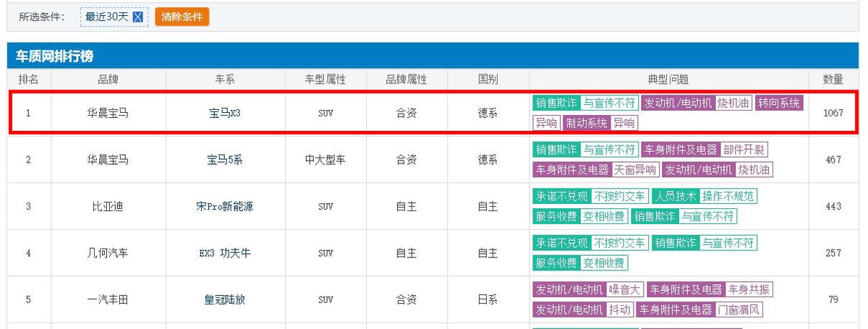Viewport: 868px width, 329px height.
Task: Click the 销售欺诈 tag in 宝马X3 row
Action: (x=556, y=103)
